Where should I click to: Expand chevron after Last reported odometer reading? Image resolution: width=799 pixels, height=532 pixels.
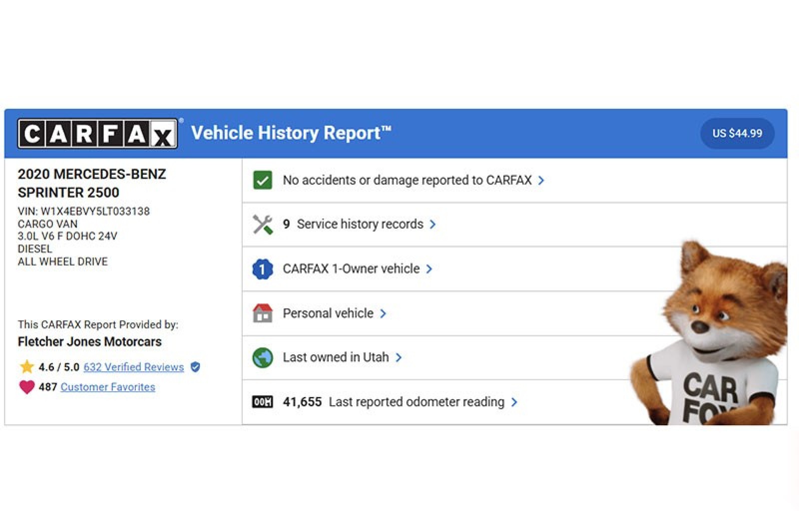(514, 402)
